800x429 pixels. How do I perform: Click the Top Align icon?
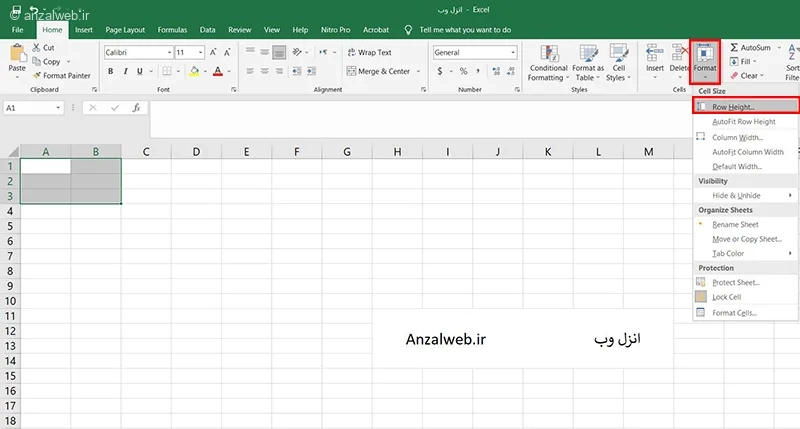[250, 52]
